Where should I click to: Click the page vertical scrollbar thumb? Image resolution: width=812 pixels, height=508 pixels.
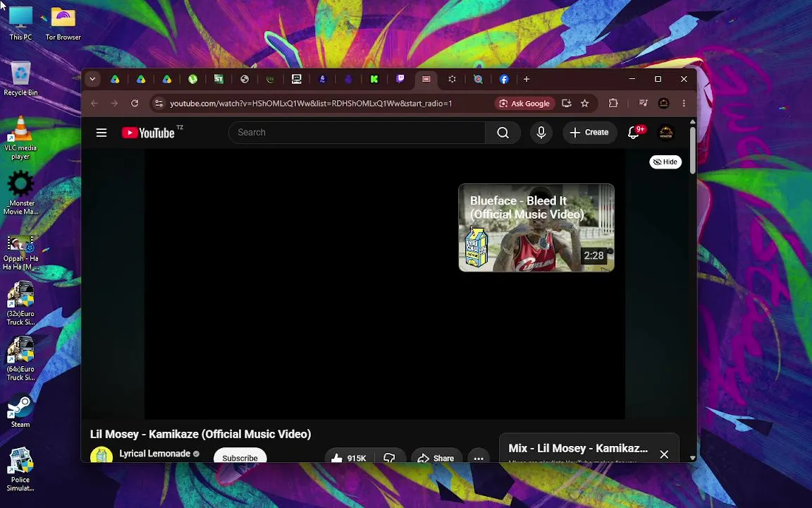click(x=693, y=150)
